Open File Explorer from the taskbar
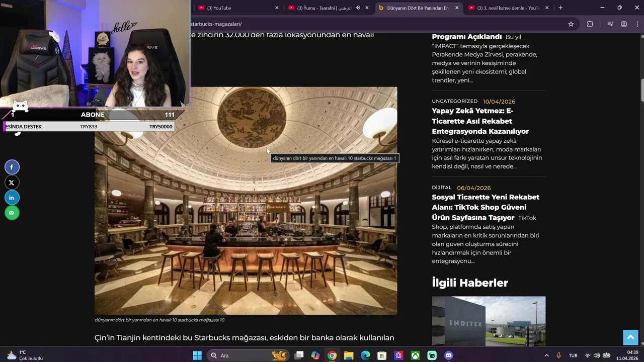 click(x=349, y=355)
